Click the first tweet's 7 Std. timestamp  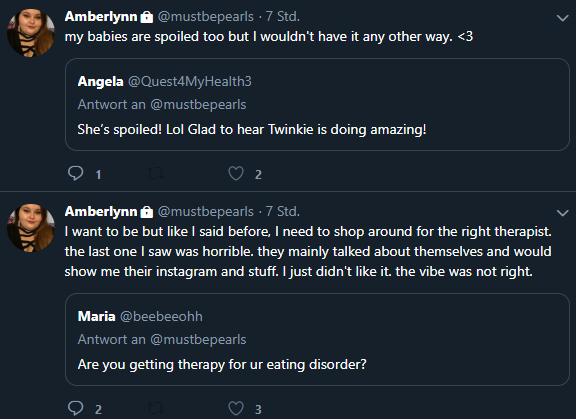point(282,17)
